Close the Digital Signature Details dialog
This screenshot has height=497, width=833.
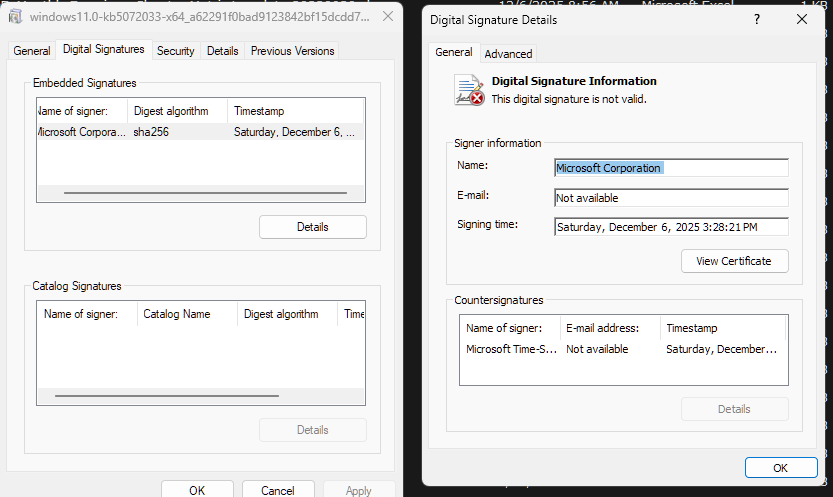(802, 20)
